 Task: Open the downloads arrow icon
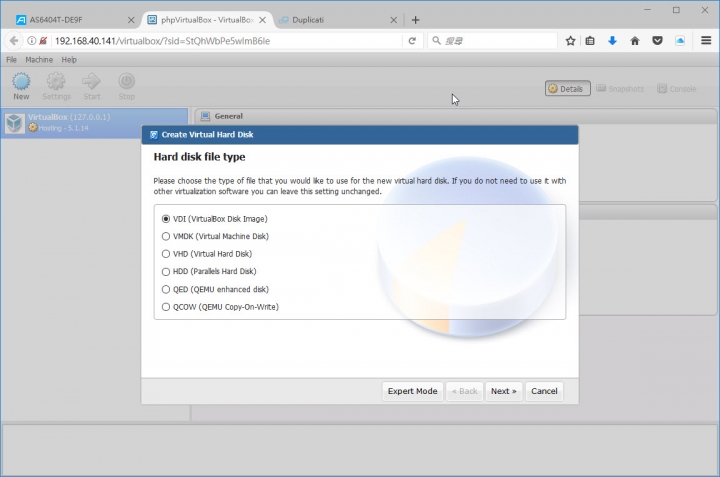tap(612, 41)
